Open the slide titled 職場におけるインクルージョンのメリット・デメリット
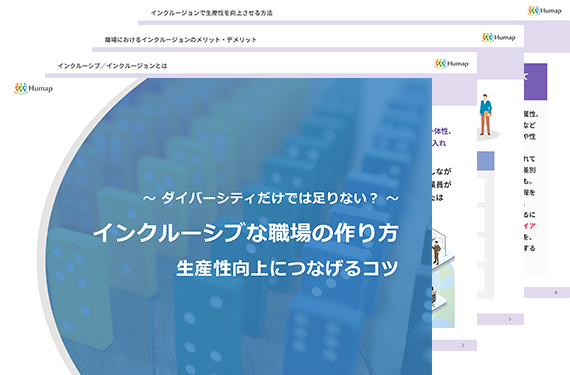 pos(181,40)
